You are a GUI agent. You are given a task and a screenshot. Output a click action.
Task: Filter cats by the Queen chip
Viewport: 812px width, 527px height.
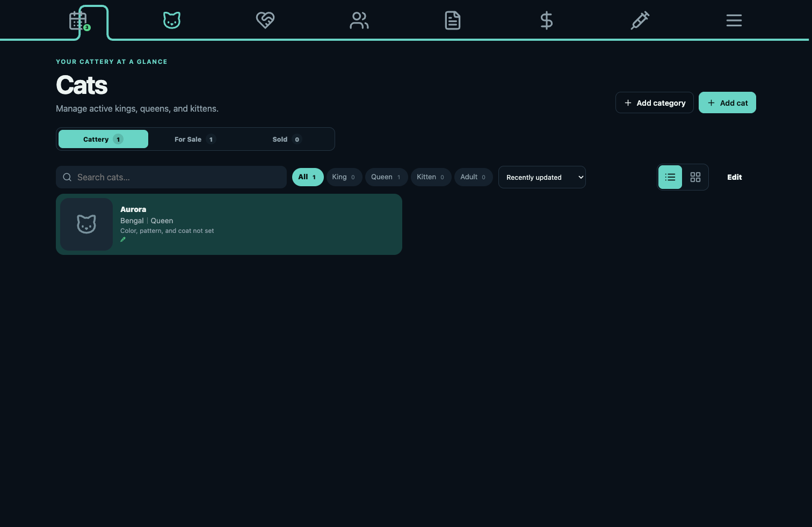pyautogui.click(x=386, y=177)
